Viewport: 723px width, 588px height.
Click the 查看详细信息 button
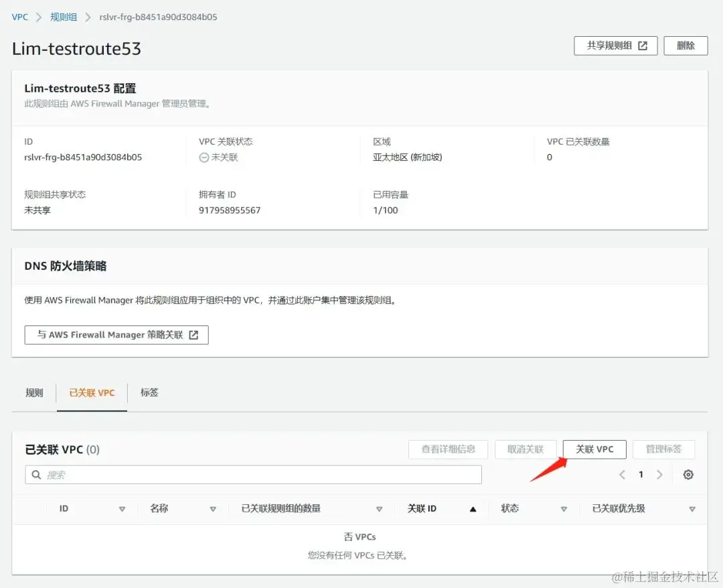(x=448, y=449)
